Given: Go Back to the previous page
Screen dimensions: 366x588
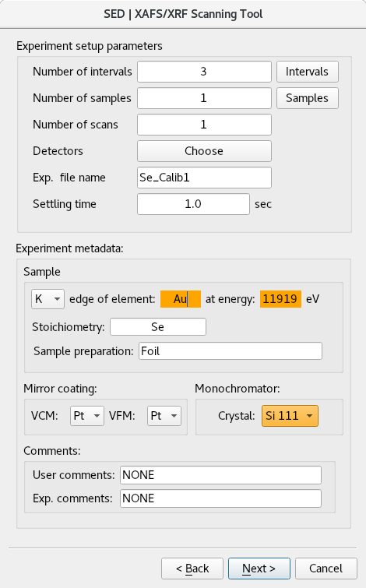Looking at the screenshot, I should point(192,569).
